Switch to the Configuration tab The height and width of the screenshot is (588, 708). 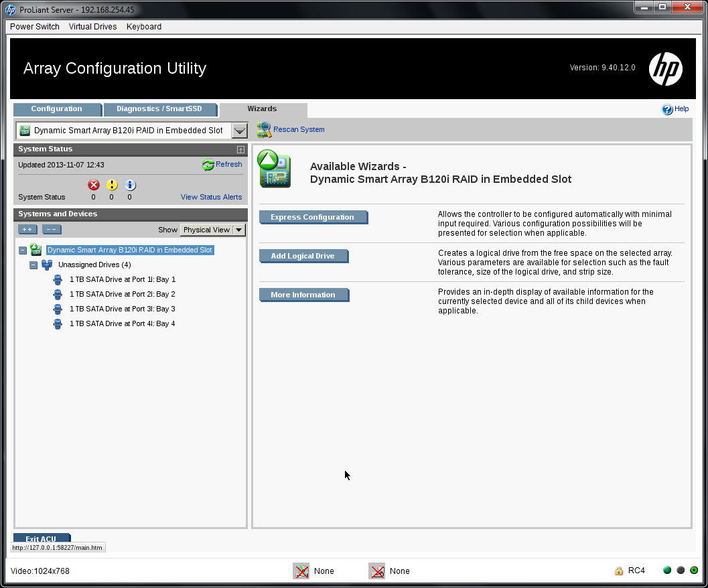click(57, 109)
